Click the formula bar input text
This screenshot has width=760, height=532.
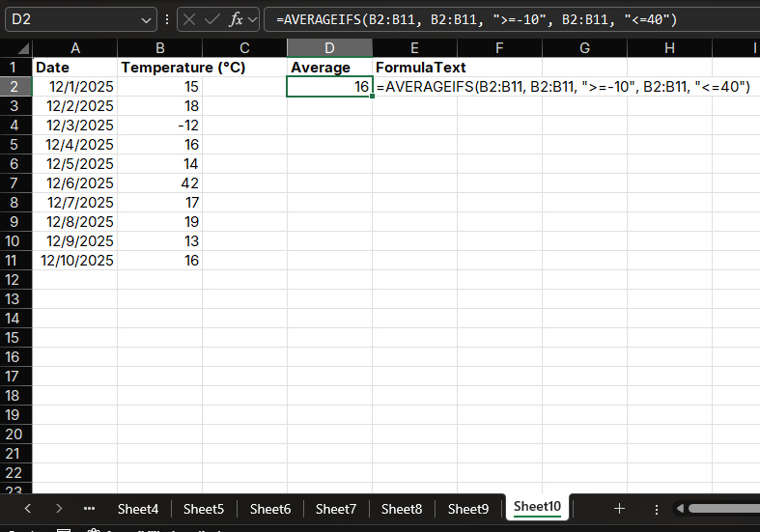pyautogui.click(x=483, y=19)
